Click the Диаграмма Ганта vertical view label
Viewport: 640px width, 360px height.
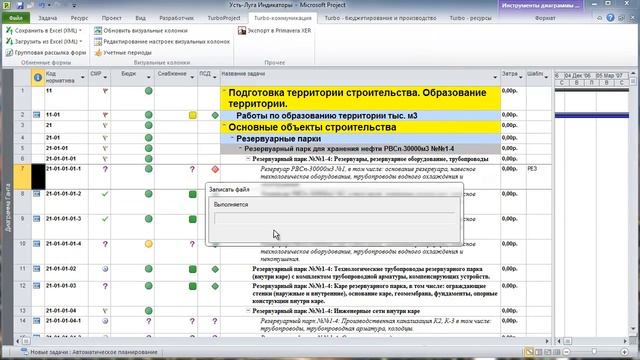pos(8,208)
